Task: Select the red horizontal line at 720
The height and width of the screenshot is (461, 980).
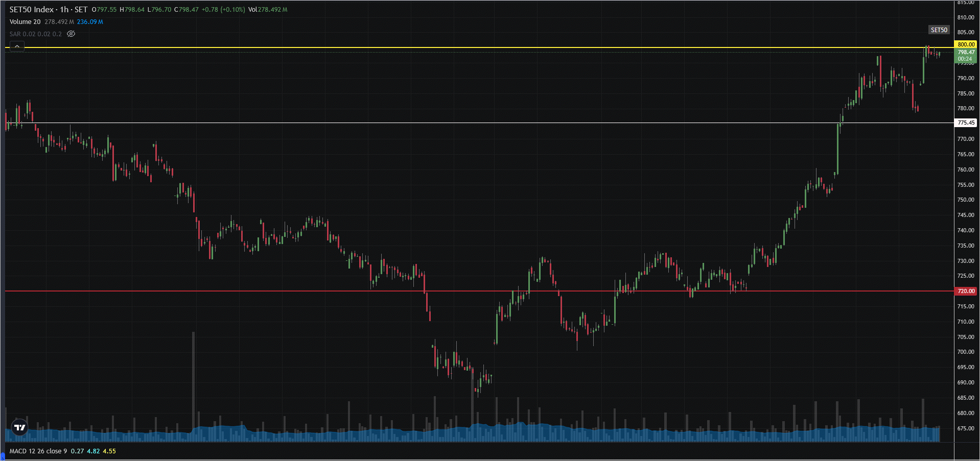Action: click(x=479, y=291)
